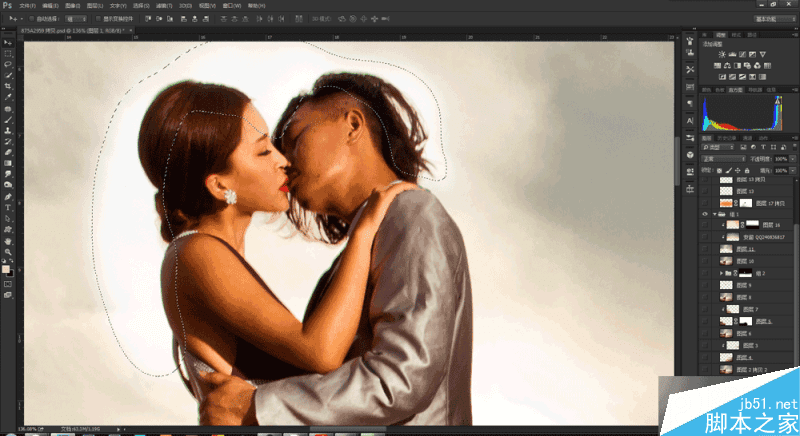The width and height of the screenshot is (800, 436).
Task: Select the Clone Stamp tool
Action: [8, 131]
